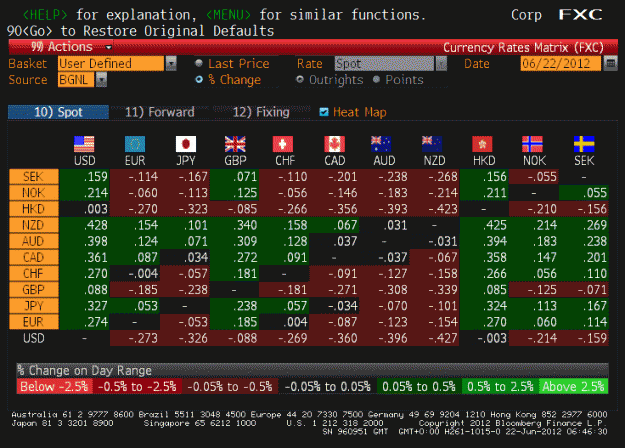Click the -.427 cell in USD row

tap(434, 338)
